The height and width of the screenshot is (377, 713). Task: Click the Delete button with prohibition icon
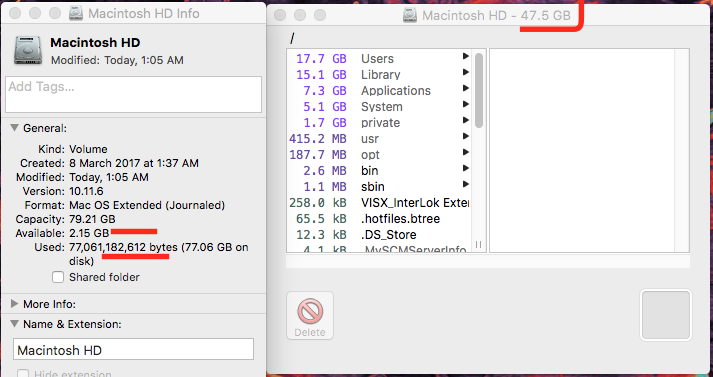click(x=310, y=316)
